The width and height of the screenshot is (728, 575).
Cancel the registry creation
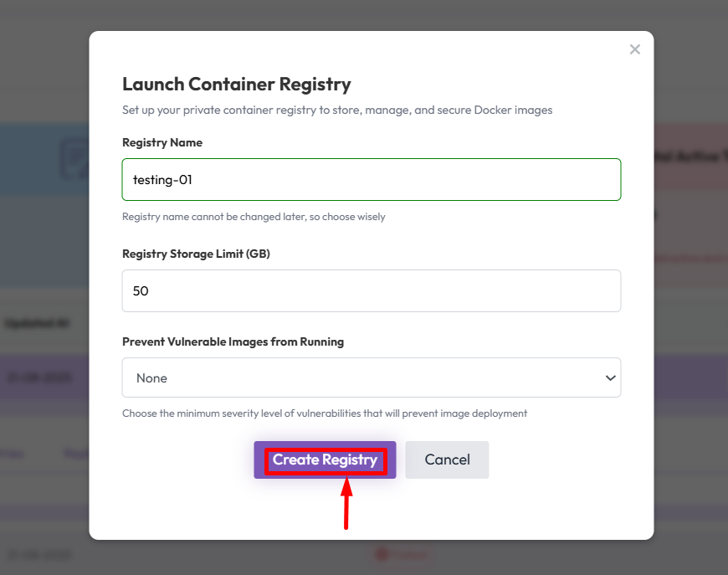pyautogui.click(x=447, y=459)
